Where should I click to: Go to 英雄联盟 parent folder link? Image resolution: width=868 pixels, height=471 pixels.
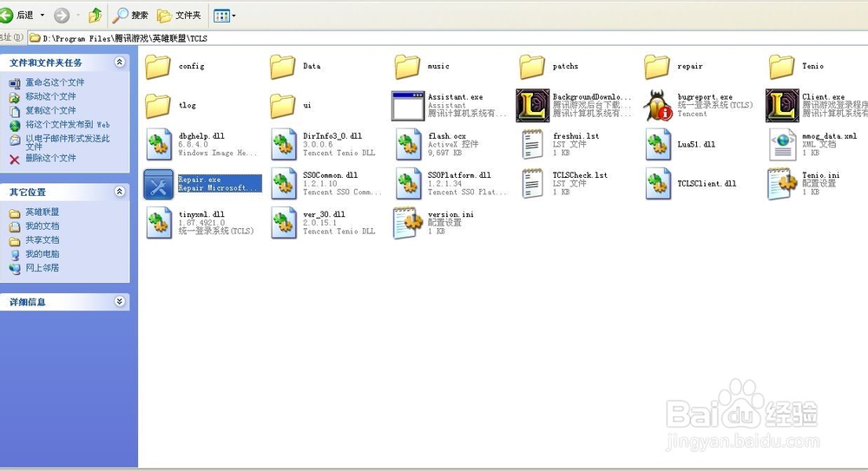click(42, 212)
